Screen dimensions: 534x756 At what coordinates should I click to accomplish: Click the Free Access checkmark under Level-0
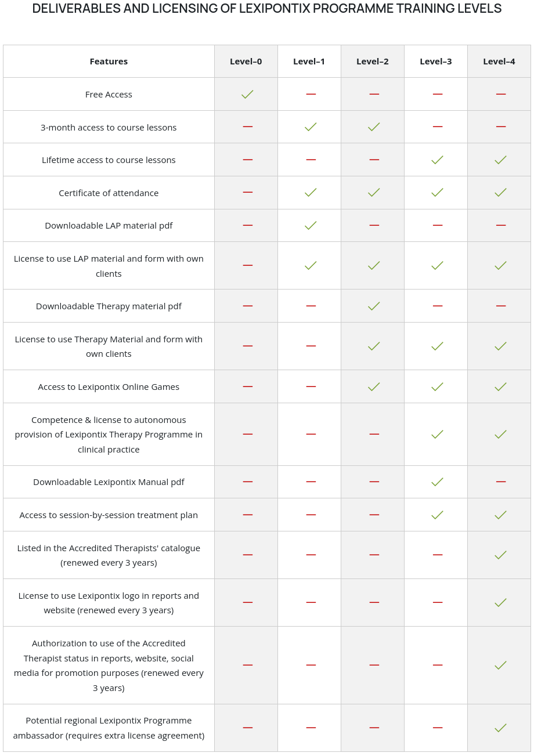[x=247, y=94]
